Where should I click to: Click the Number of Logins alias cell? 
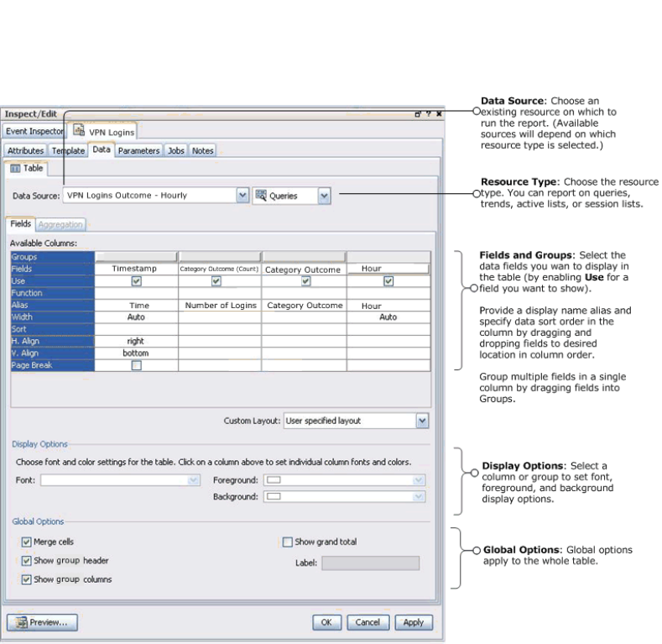220,305
